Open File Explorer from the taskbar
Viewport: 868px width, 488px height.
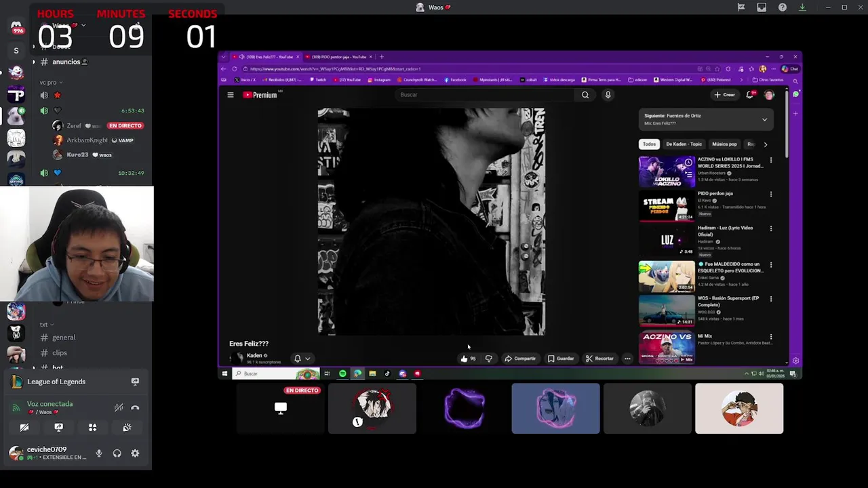(x=372, y=373)
